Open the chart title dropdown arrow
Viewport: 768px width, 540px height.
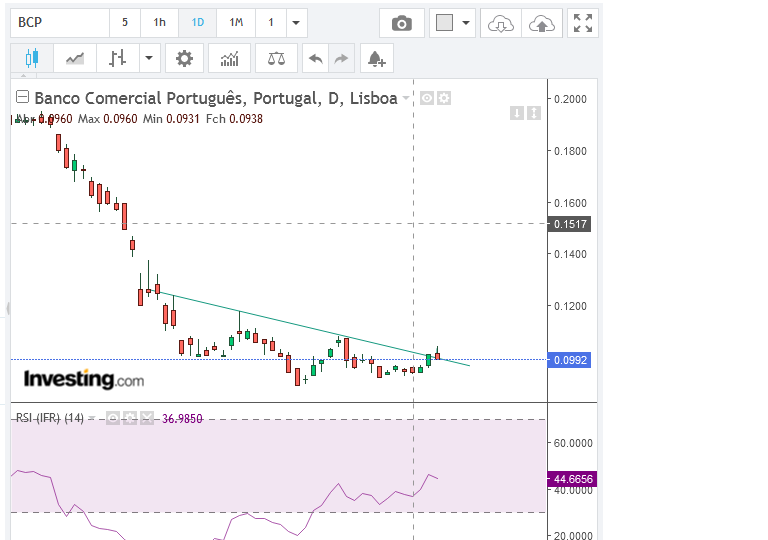point(406,98)
